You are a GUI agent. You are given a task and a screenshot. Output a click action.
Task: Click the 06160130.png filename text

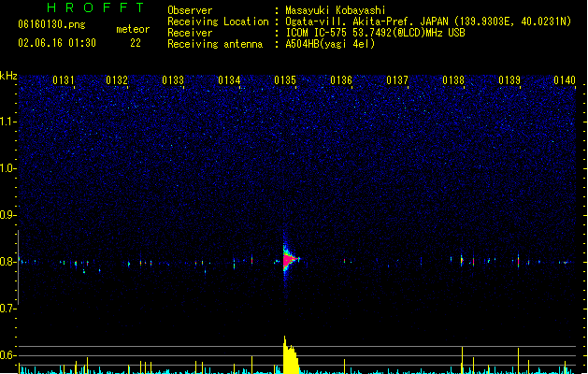point(51,24)
